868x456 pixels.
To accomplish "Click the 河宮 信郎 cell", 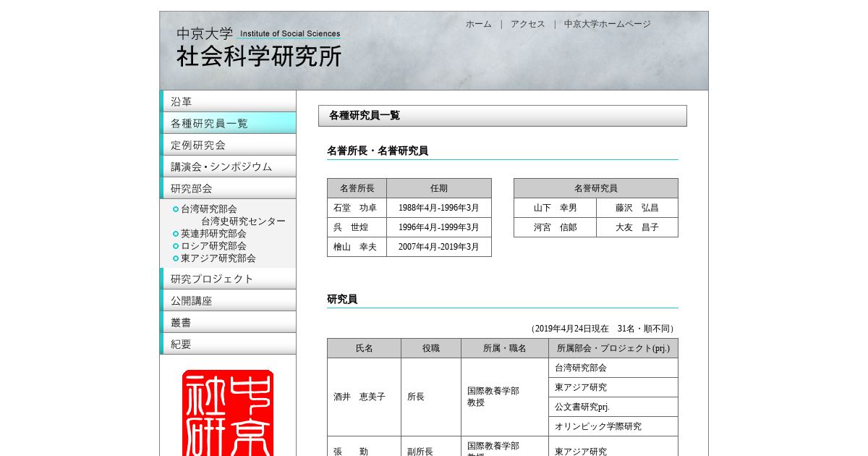I will click(556, 227).
